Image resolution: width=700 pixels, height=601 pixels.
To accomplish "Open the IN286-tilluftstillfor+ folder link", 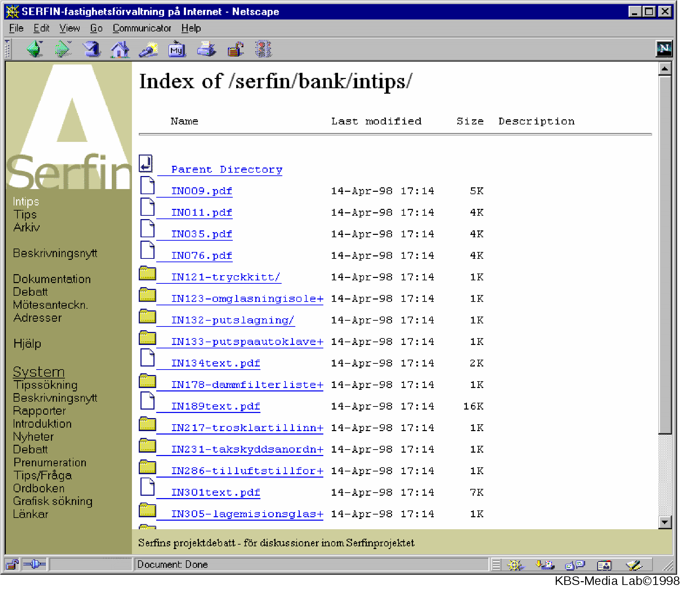I will 247,471.
